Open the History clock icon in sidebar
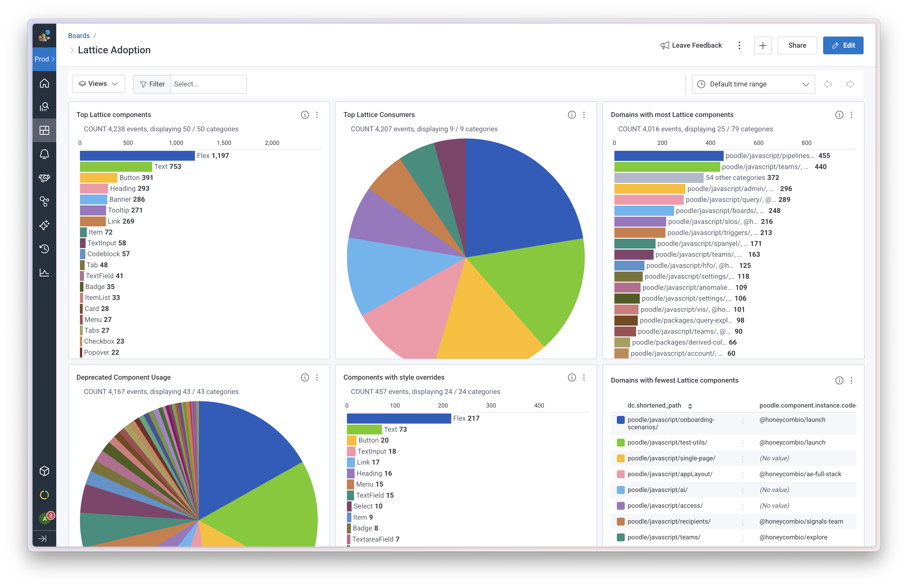The image size is (908, 588). pos(44,249)
